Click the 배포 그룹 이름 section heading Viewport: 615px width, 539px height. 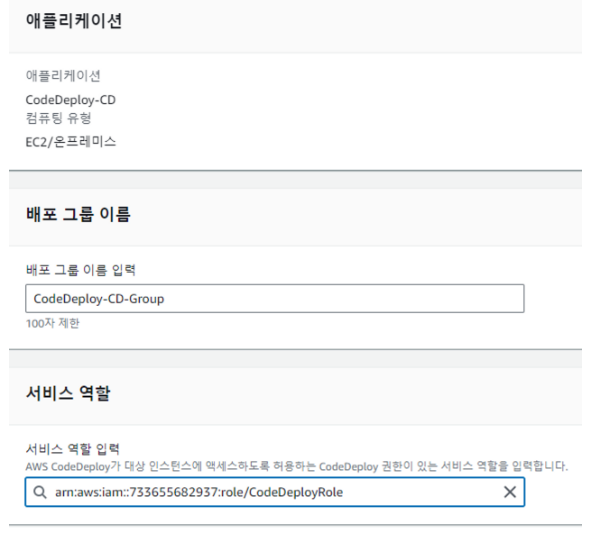coord(78,215)
